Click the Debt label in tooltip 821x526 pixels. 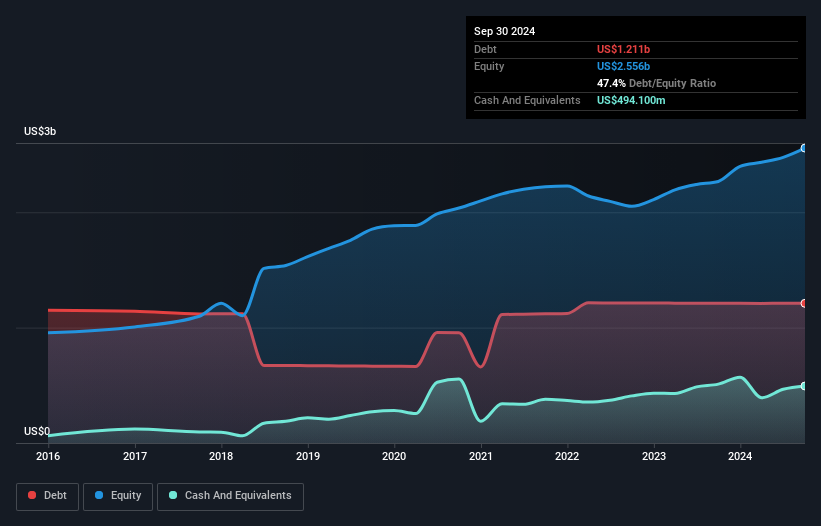[485, 49]
